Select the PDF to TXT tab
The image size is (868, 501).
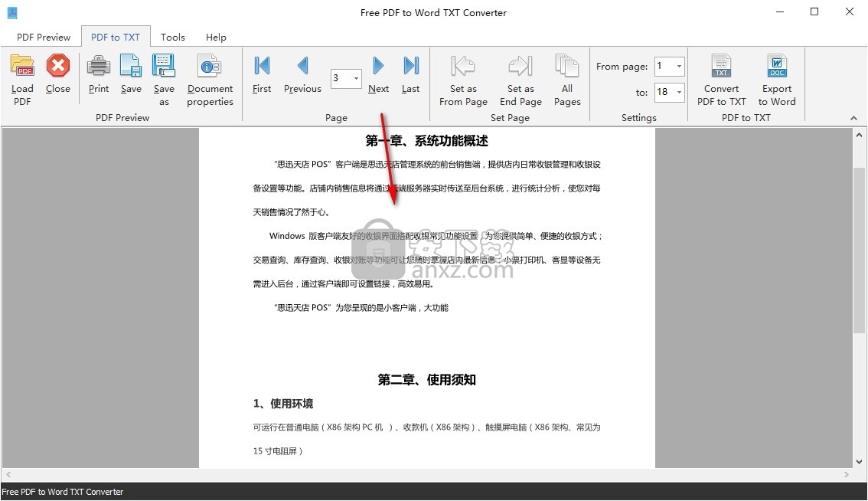pyautogui.click(x=115, y=37)
